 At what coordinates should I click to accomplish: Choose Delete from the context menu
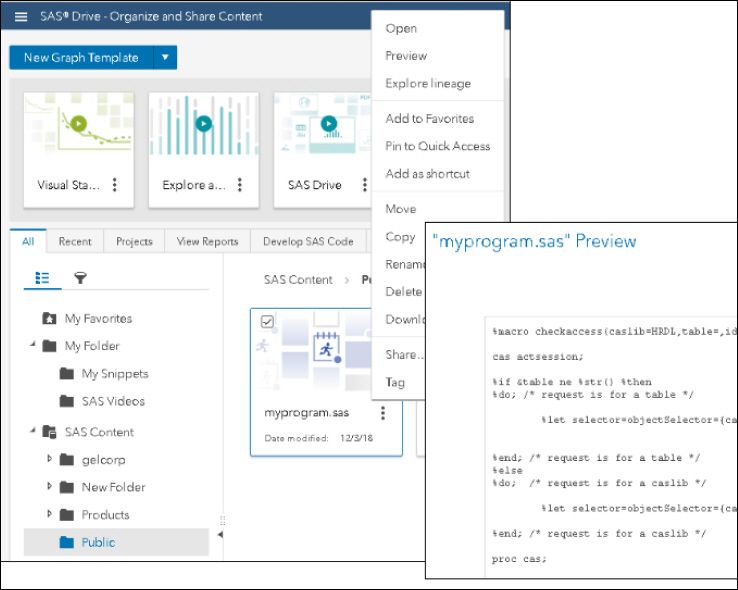coord(403,292)
